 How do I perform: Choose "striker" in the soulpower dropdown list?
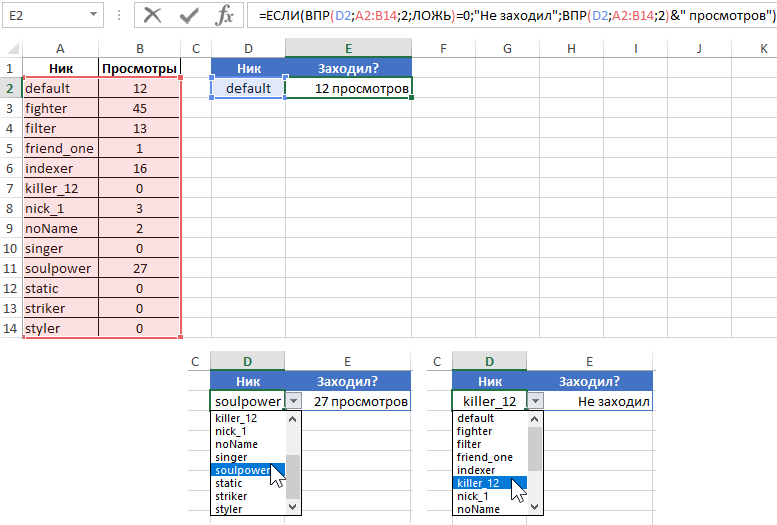point(233,496)
